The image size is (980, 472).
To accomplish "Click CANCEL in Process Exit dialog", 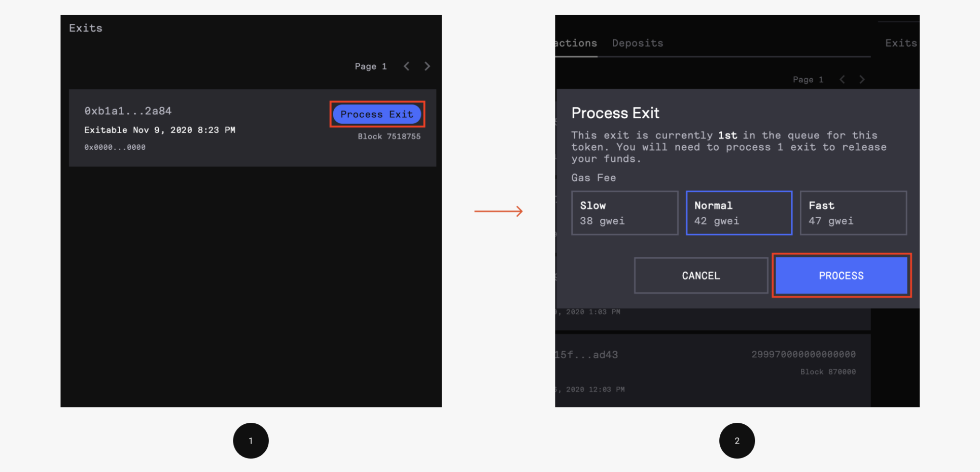I will [701, 276].
